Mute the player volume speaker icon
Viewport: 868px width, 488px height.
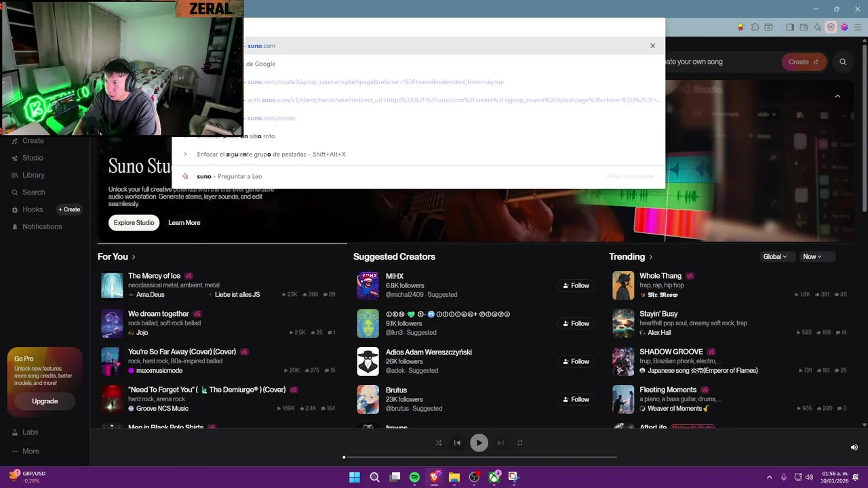tap(854, 447)
